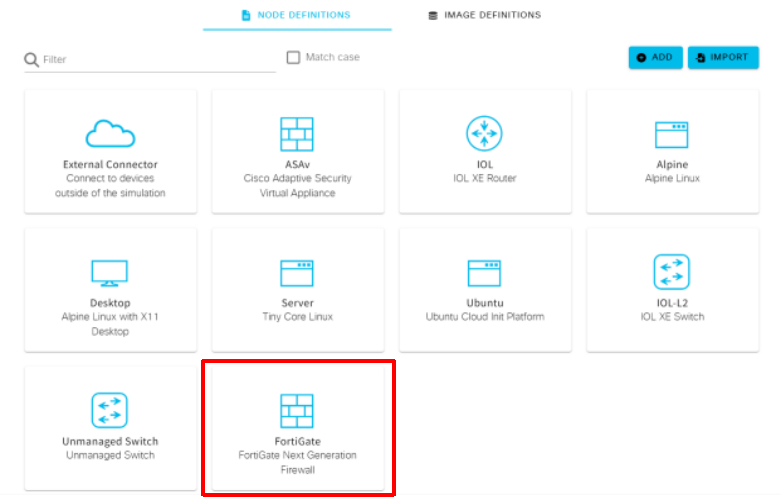782x497 pixels.
Task: Select the Alpine window icon
Action: (x=671, y=135)
